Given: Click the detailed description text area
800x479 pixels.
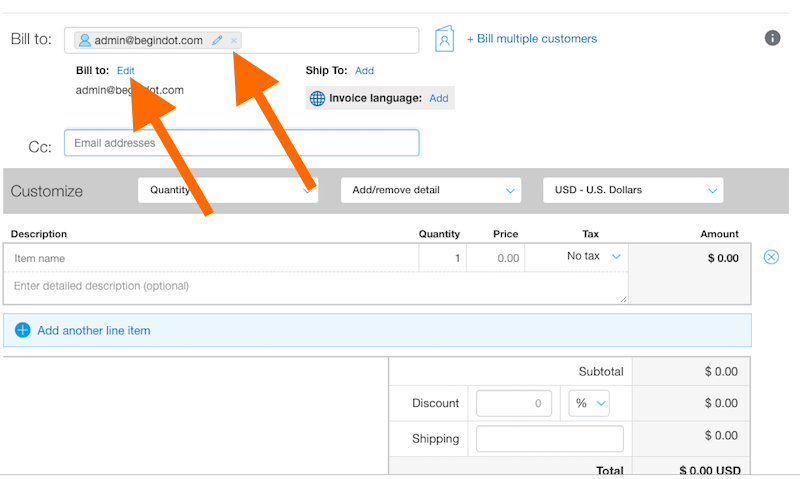Looking at the screenshot, I should (x=316, y=287).
